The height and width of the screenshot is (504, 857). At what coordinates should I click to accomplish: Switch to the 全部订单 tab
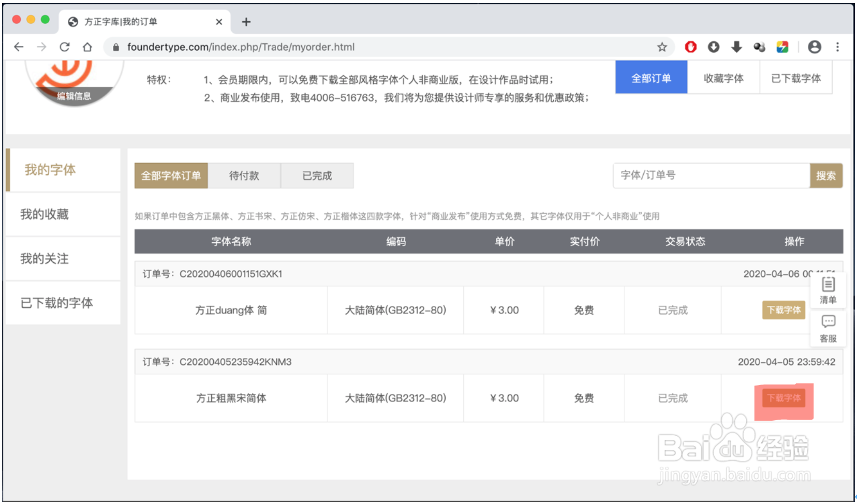pyautogui.click(x=651, y=78)
